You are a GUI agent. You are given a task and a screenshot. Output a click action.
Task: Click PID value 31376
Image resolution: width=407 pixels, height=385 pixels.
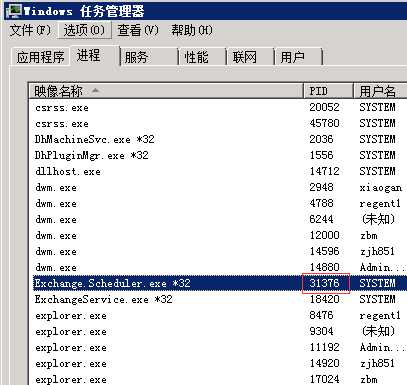(x=324, y=283)
